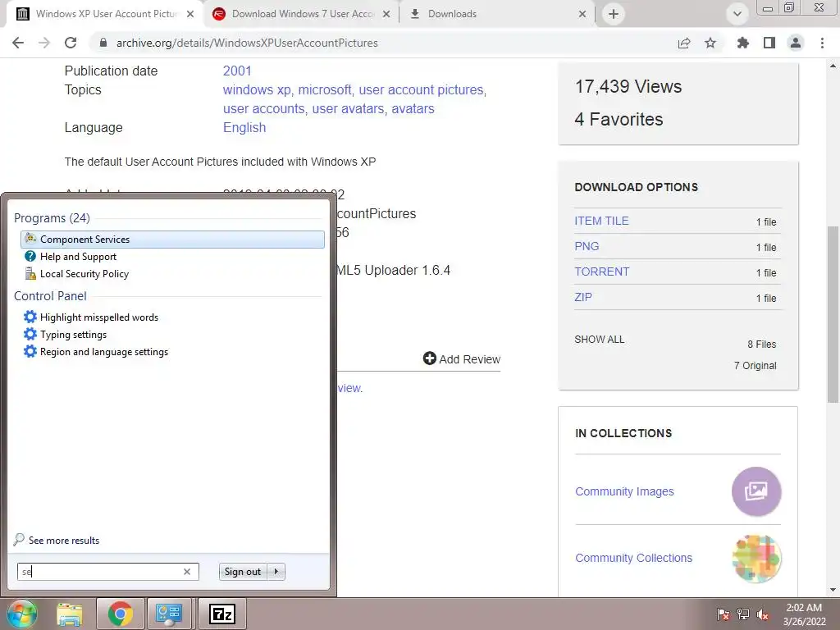
Task: Open the Chrome profile avatar
Action: click(x=796, y=43)
